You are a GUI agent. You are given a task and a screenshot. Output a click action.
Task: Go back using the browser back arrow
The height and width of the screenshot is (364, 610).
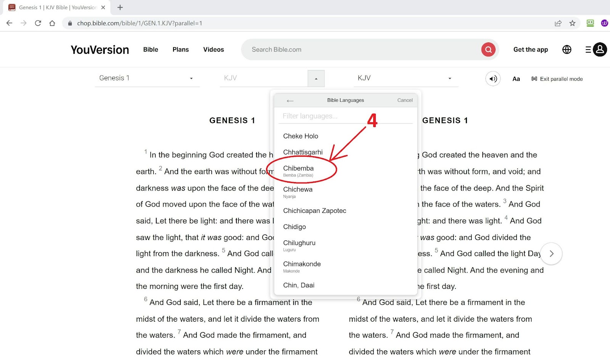pos(10,23)
